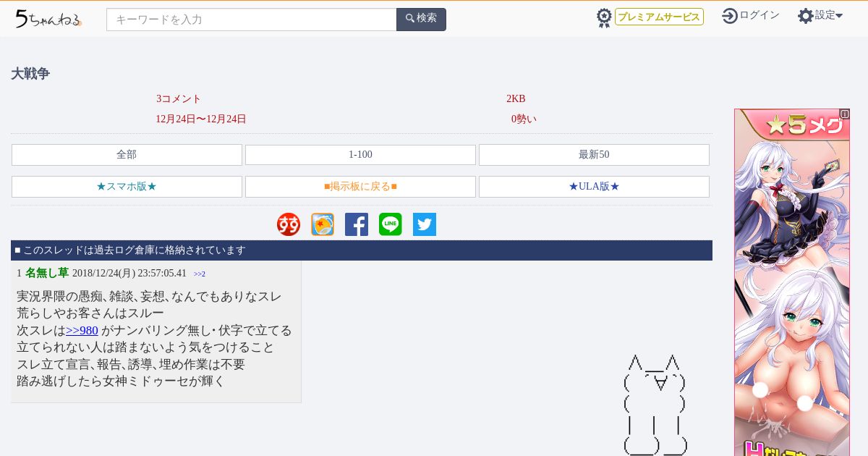Click the 12月24日〜12月24日 date range
Screen dimensions: 868x456
[x=201, y=119]
